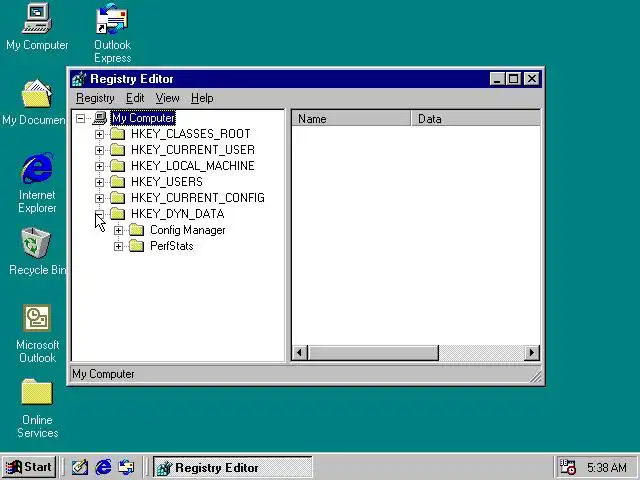640x480 pixels.
Task: Expand HKEY_LOCAL_MACHINE key
Action: (99, 166)
